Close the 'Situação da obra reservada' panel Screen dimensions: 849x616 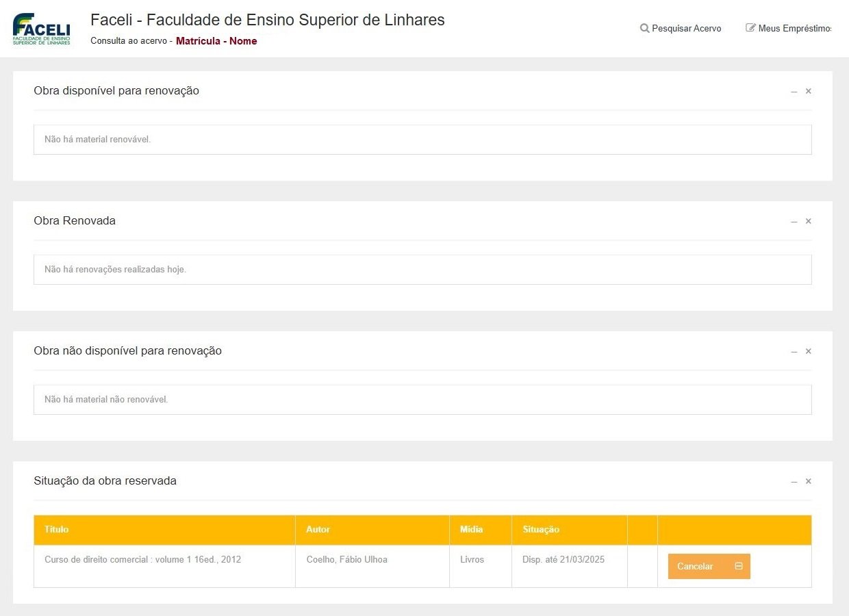pyautogui.click(x=808, y=481)
